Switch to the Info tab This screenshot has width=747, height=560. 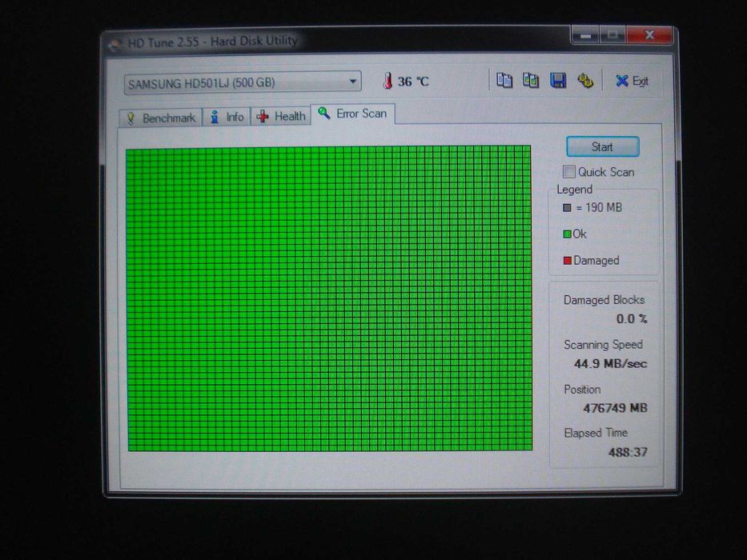[x=227, y=117]
